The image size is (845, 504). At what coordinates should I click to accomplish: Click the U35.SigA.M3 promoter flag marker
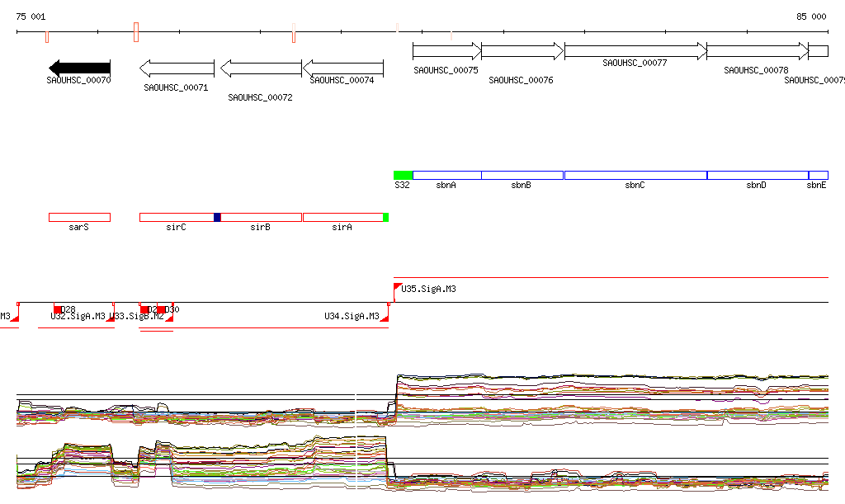(398, 286)
